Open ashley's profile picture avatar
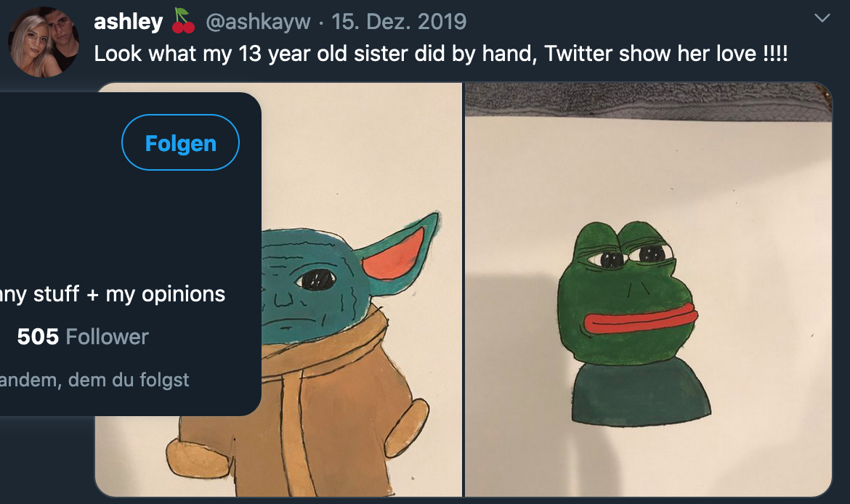 (x=43, y=42)
